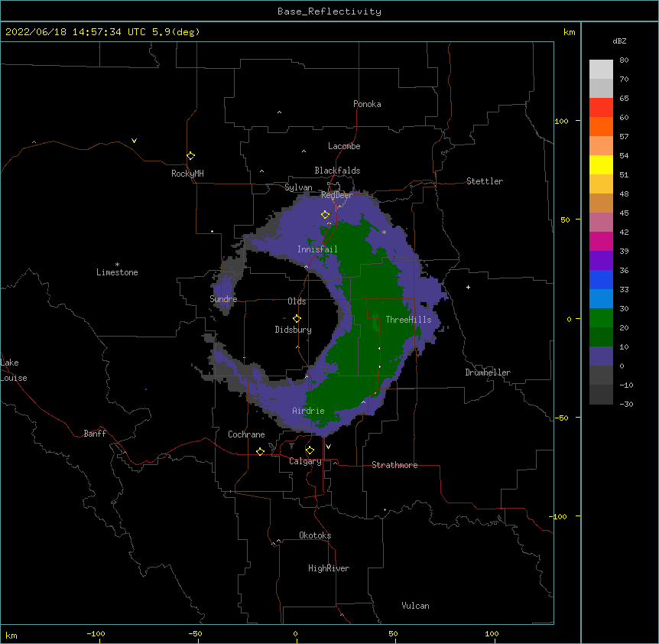
Task: Select the purple 36-39 dBZ legend swatch
Action: pos(601,261)
